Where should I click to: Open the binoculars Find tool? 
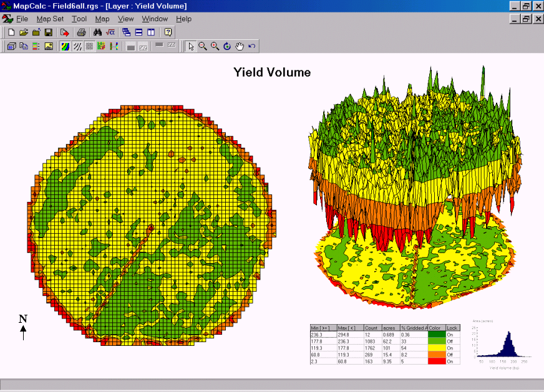98,32
